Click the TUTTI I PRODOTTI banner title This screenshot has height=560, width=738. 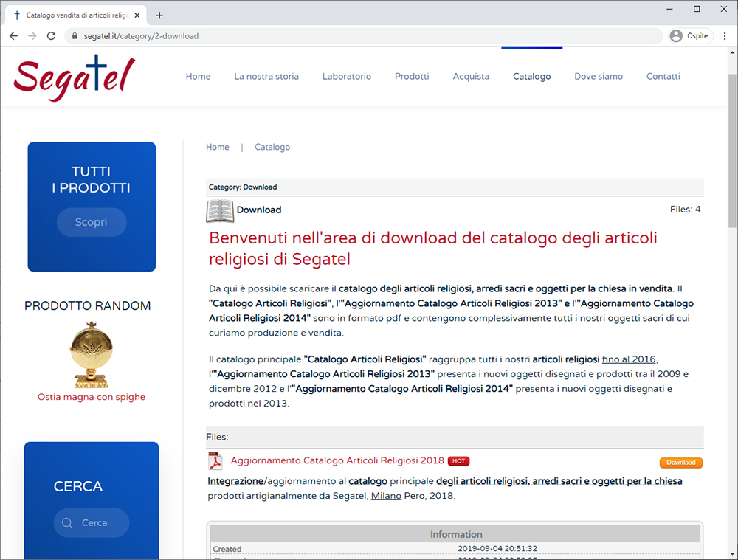[92, 180]
